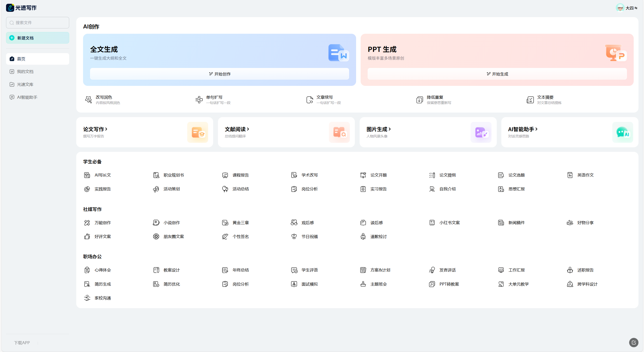Click the 简历生成 resume icon
Screen dimensions: 644x352
87,284
